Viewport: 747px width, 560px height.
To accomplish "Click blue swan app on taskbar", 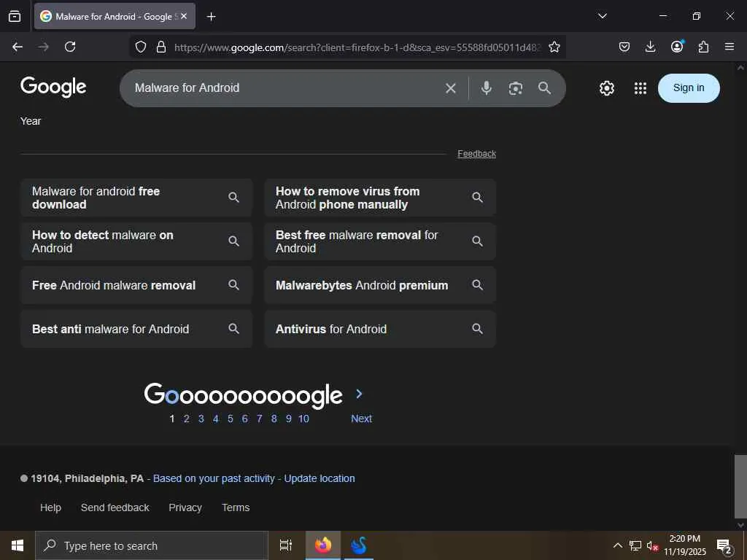I will (358, 545).
